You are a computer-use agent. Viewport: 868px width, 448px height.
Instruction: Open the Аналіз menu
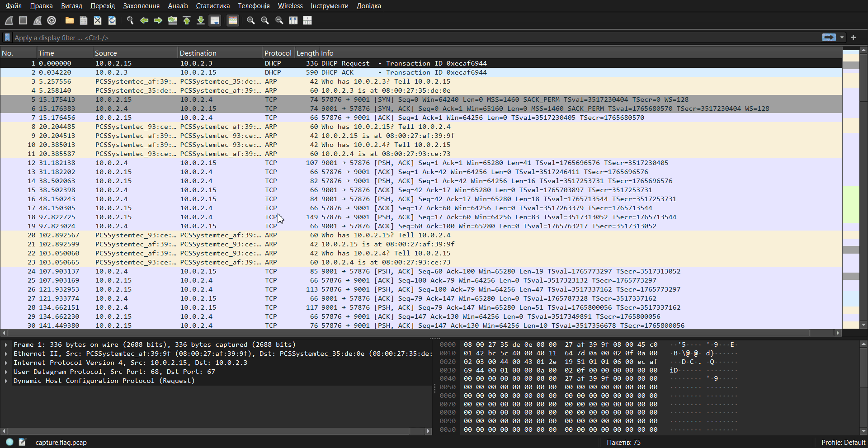pyautogui.click(x=178, y=6)
